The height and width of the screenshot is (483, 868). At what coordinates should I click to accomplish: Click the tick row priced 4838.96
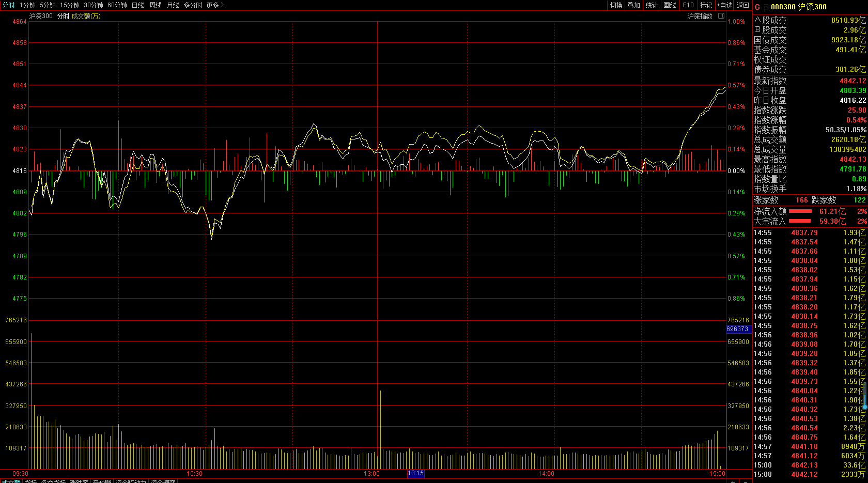coord(809,335)
